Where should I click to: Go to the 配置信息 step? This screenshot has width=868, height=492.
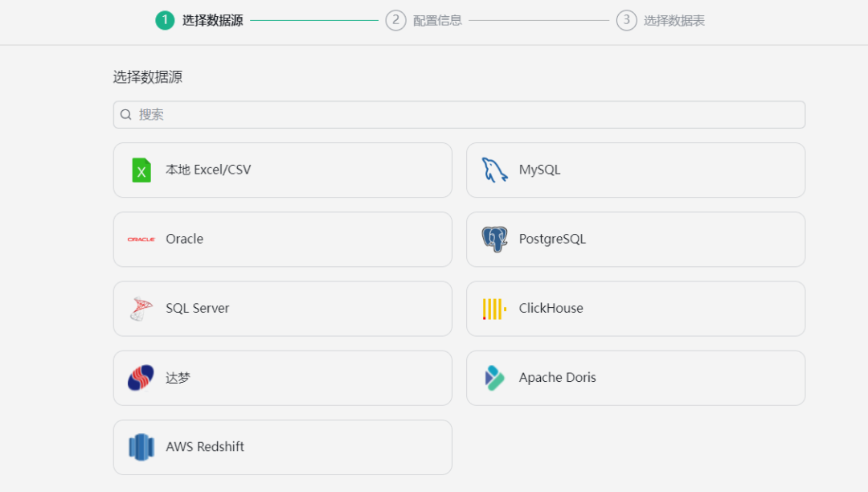click(437, 20)
